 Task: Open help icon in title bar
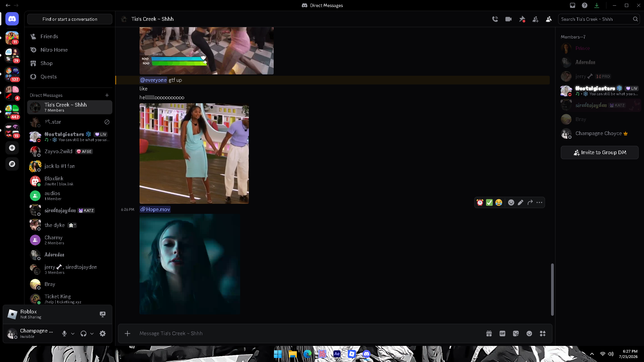point(585,5)
